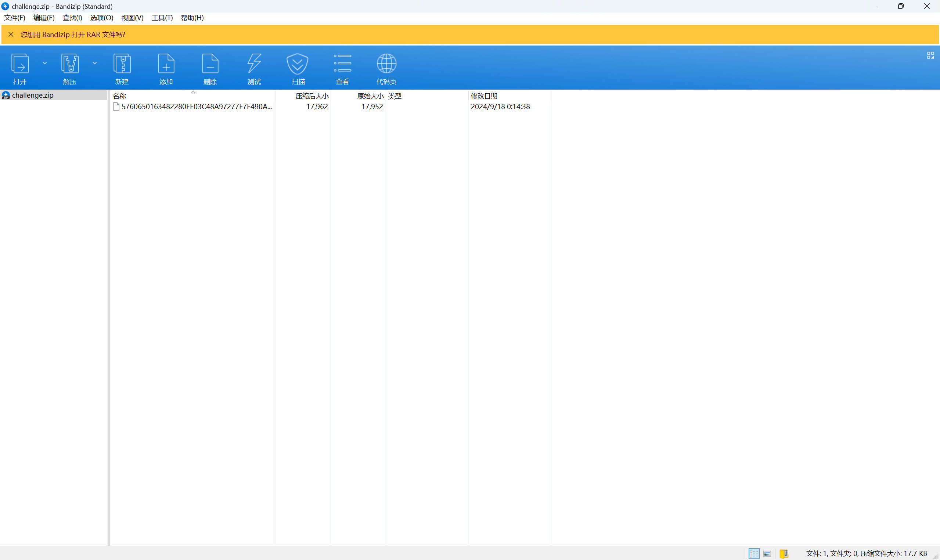Screen dimensions: 940x560
Task: Sort by the 压缩后大小 column header
Action: (303, 96)
